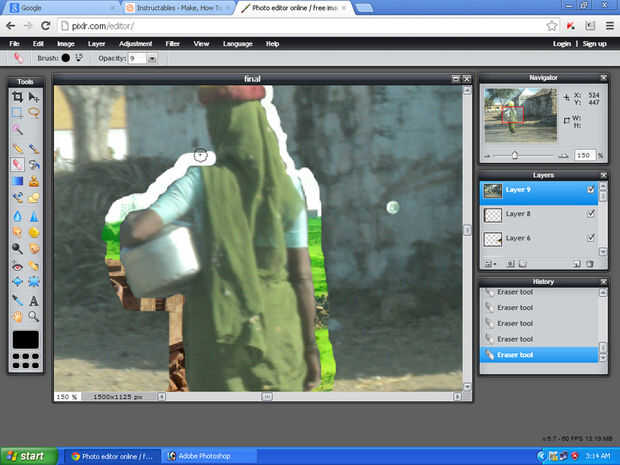Image resolution: width=620 pixels, height=465 pixels.
Task: Toggle visibility checkbox of Layer 8
Action: (590, 214)
